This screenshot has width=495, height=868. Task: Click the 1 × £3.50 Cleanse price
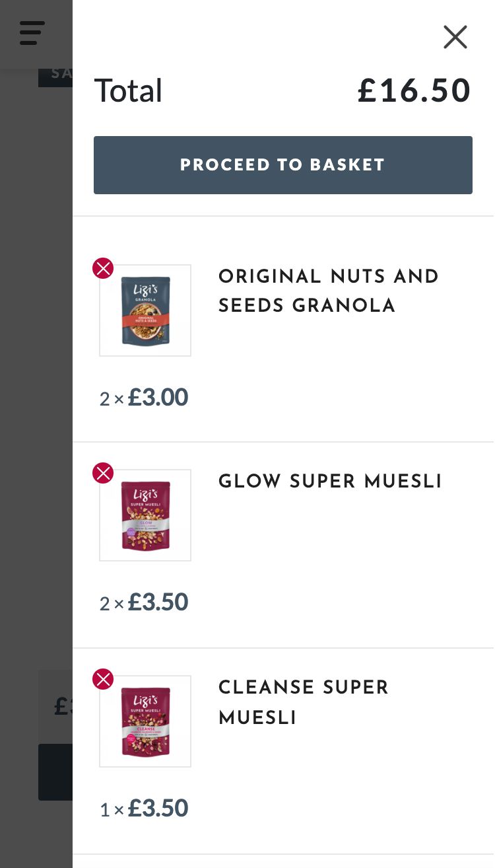click(x=144, y=809)
